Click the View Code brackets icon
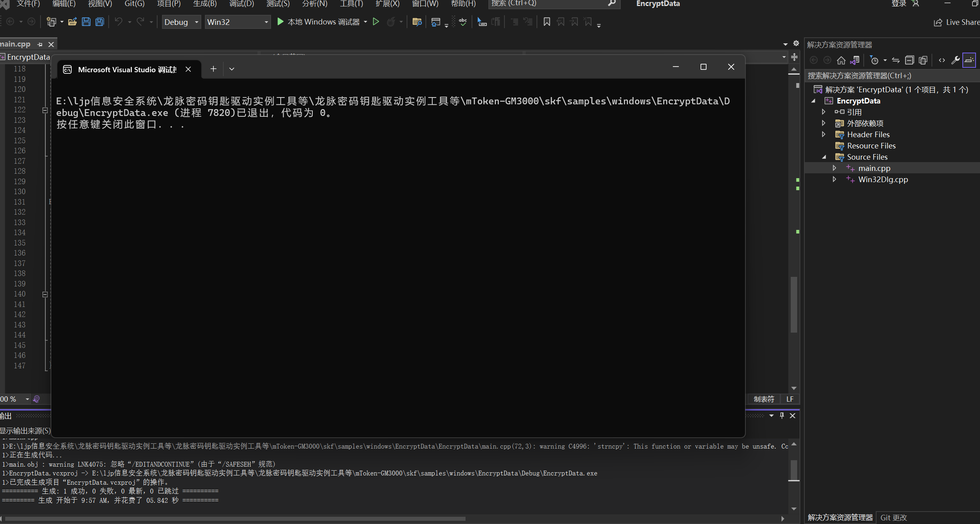 (942, 60)
